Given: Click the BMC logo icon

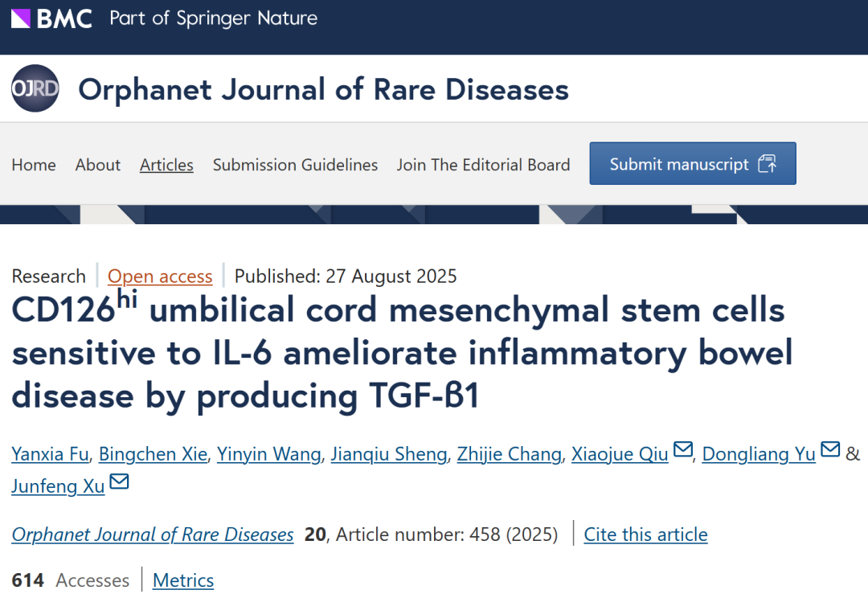Looking at the screenshot, I should click(x=21, y=18).
